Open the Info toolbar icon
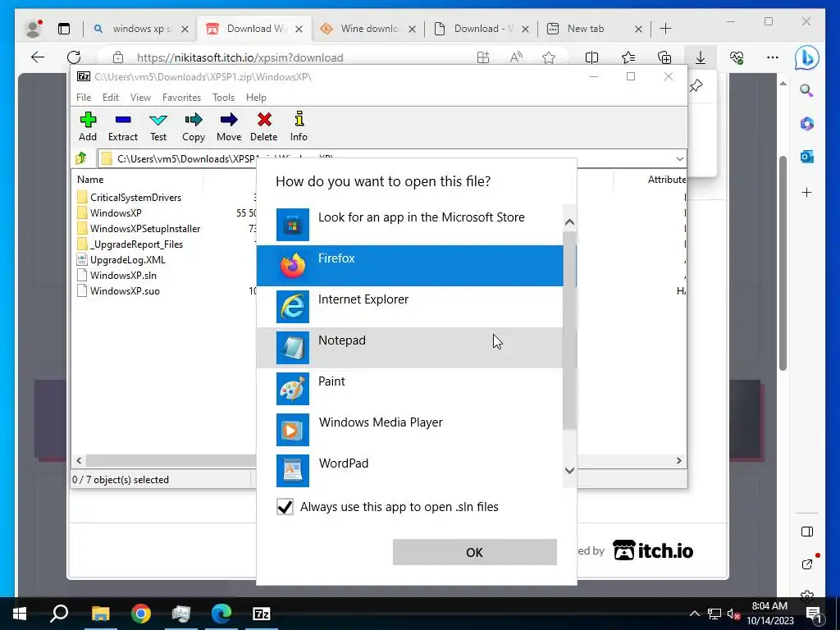 (299, 126)
